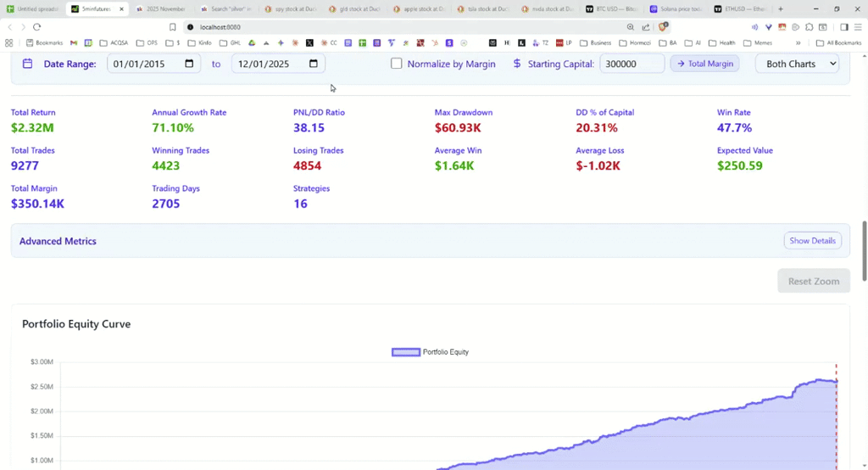The height and width of the screenshot is (470, 868).
Task: Open the TZ bookmark
Action: (x=540, y=42)
